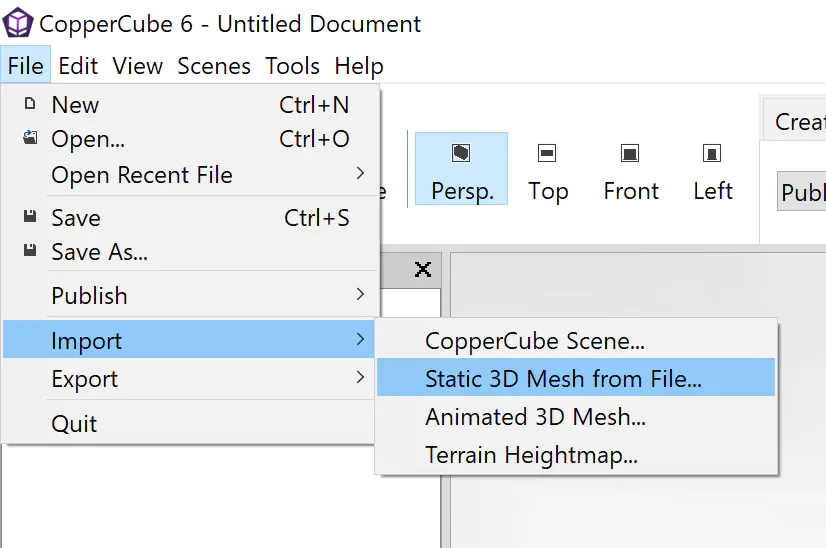Open the View menu
This screenshot has height=548, width=826.
click(x=137, y=66)
